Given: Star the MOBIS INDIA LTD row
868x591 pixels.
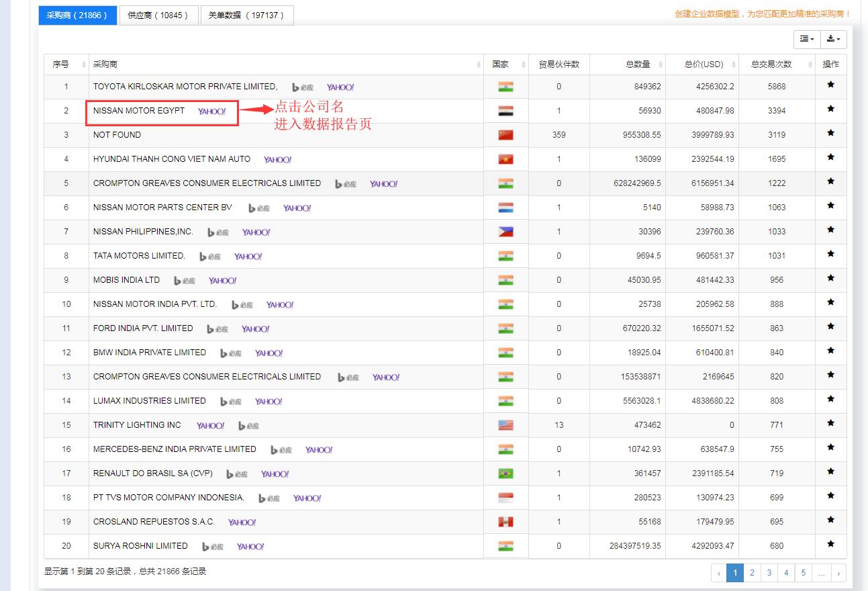Looking at the screenshot, I should [x=830, y=278].
